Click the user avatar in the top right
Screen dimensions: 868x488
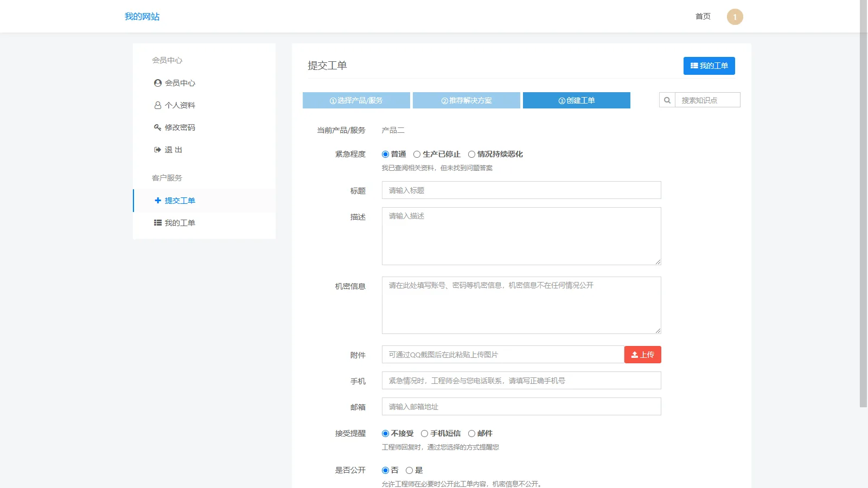(x=735, y=16)
